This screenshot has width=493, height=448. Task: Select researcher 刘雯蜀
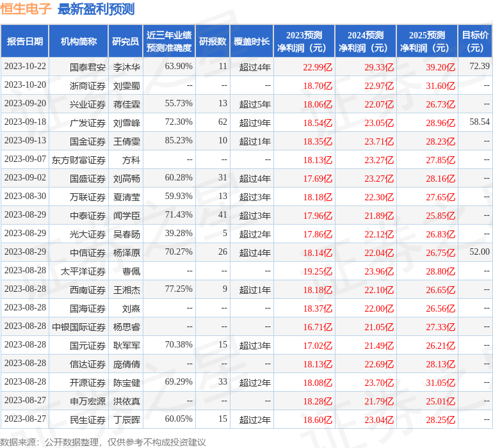click(127, 86)
